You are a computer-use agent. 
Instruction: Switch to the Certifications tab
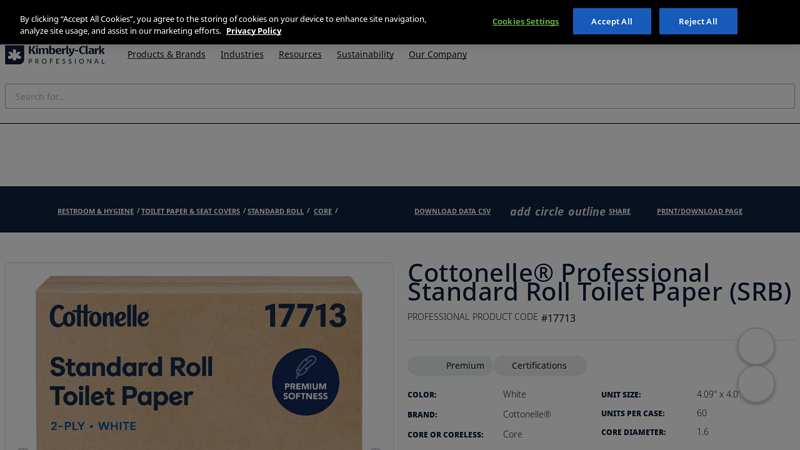(x=539, y=365)
